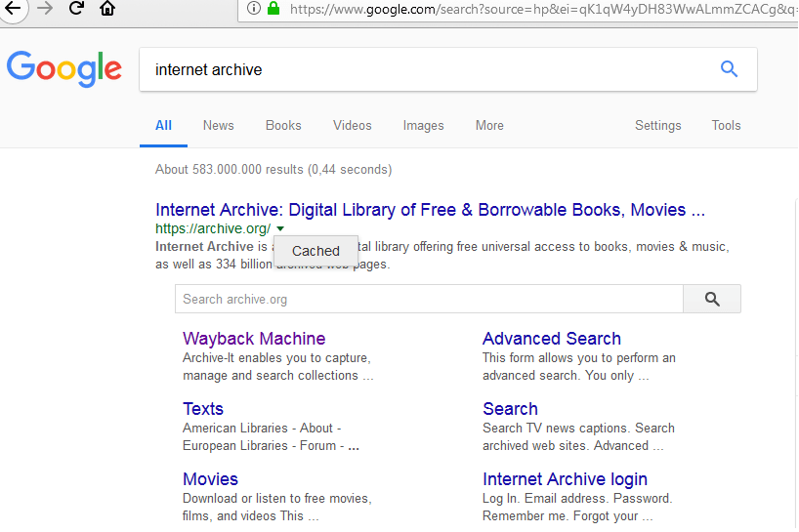Click the site information icon in address bar
799x532 pixels.
[254, 9]
